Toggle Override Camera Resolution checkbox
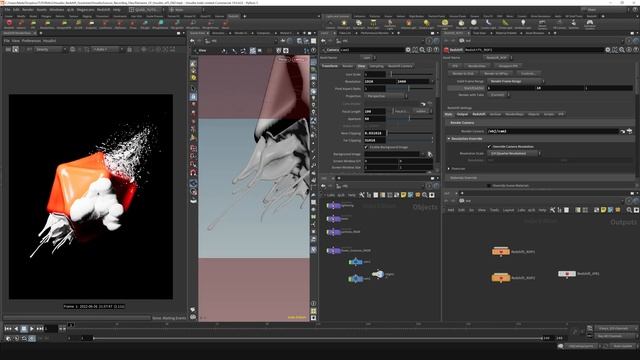Image resolution: width=640 pixels, height=360 pixels. click(489, 146)
